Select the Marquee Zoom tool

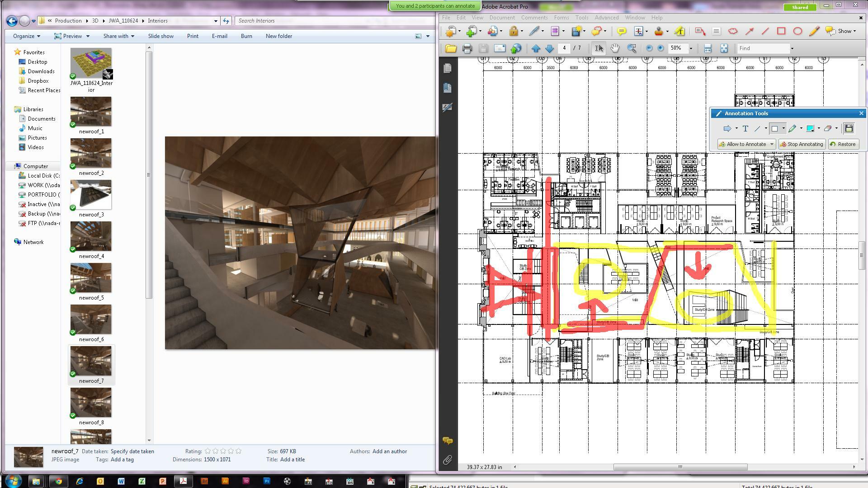[x=632, y=48]
